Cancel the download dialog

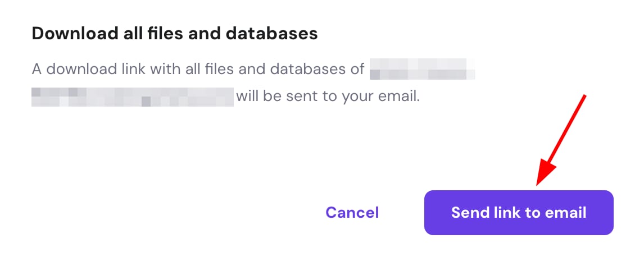pos(352,213)
